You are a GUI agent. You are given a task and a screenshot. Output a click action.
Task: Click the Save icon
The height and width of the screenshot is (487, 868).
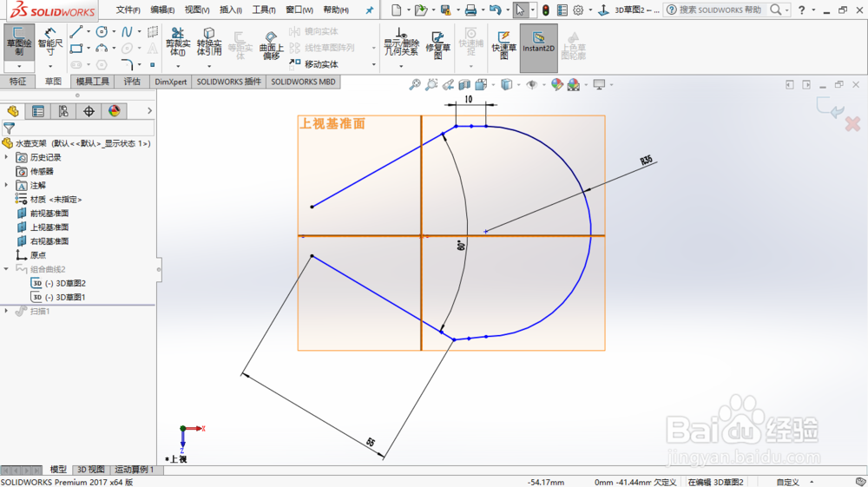pyautogui.click(x=445, y=10)
